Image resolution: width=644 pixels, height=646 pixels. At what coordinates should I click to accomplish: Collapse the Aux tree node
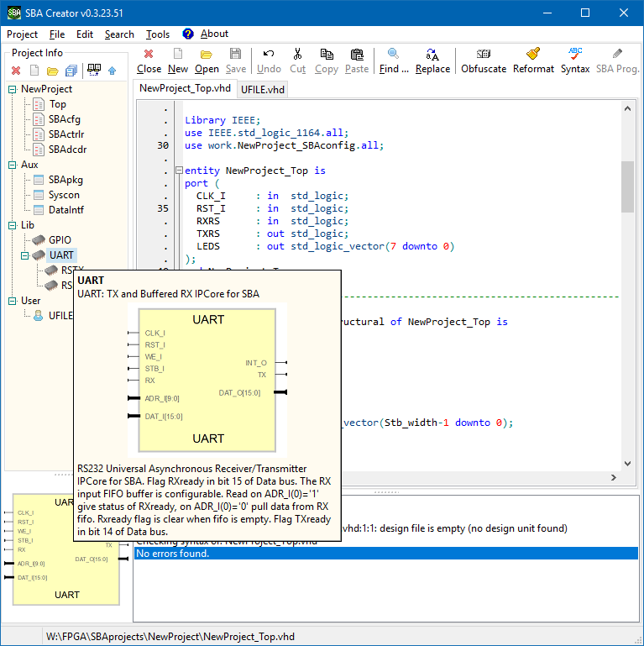click(12, 165)
